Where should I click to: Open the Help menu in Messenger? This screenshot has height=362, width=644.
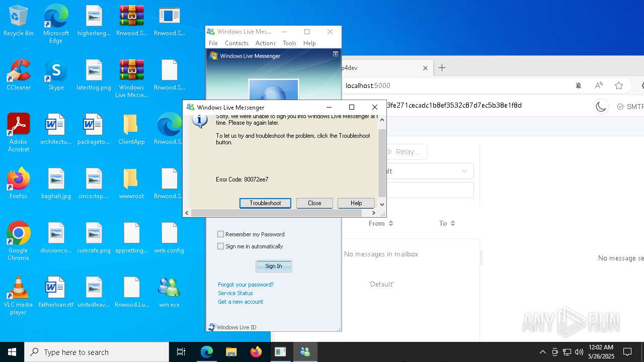(309, 43)
